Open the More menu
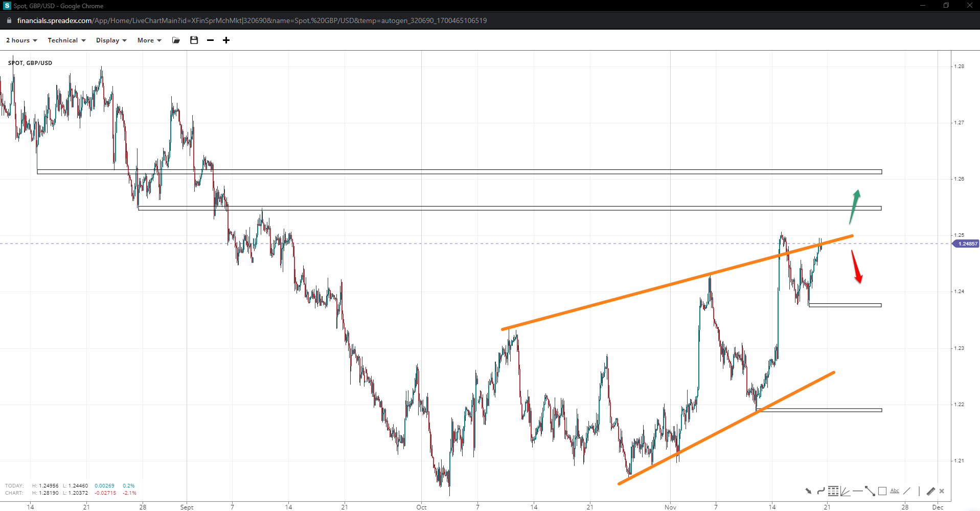 (x=149, y=40)
